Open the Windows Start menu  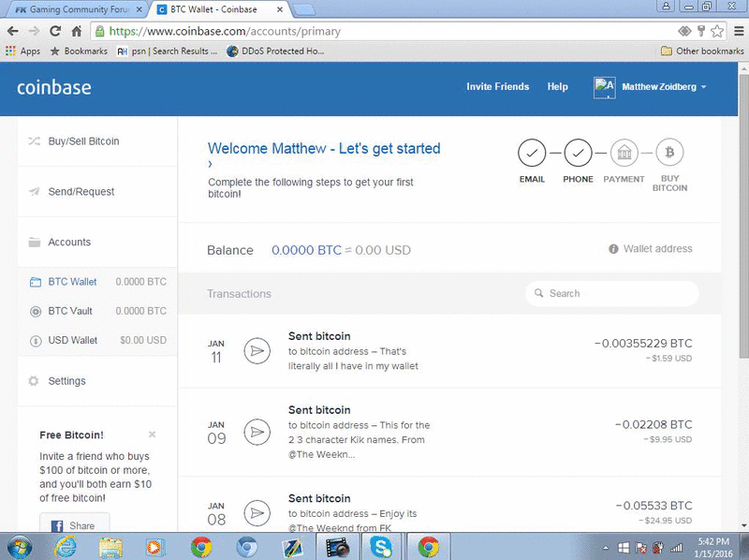tap(20, 547)
